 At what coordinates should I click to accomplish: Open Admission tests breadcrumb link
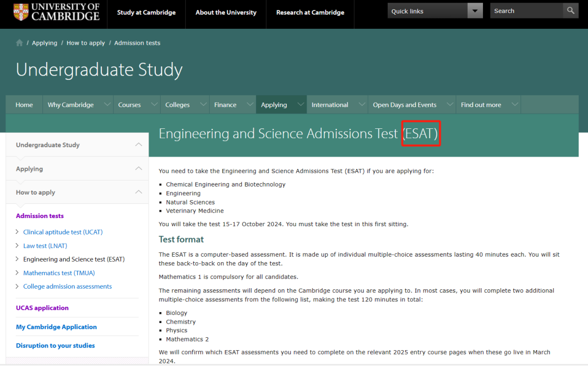pyautogui.click(x=137, y=43)
